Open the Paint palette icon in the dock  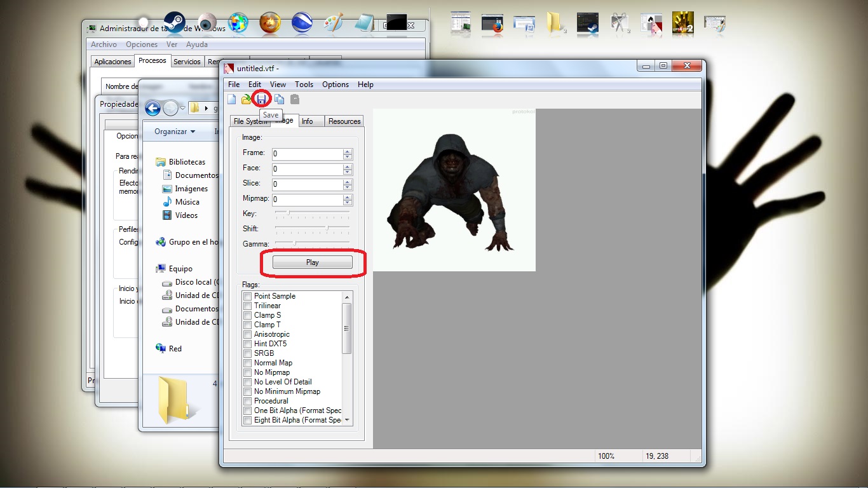coord(333,23)
